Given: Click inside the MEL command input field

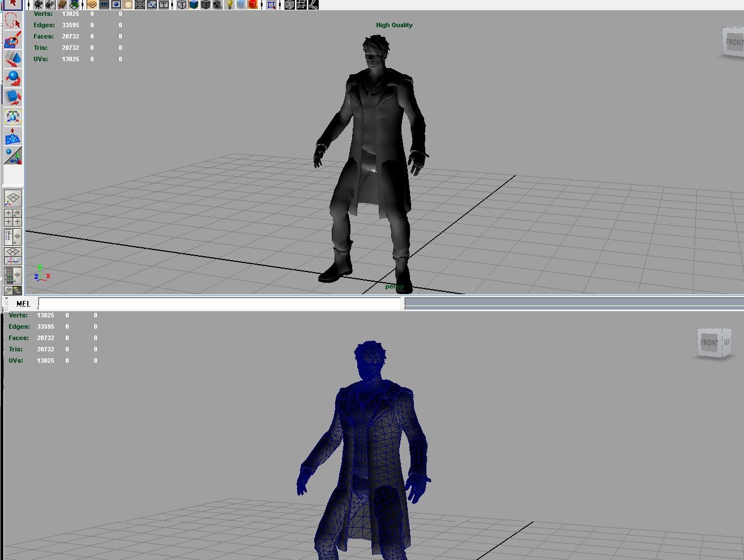Looking at the screenshot, I should click(x=219, y=304).
